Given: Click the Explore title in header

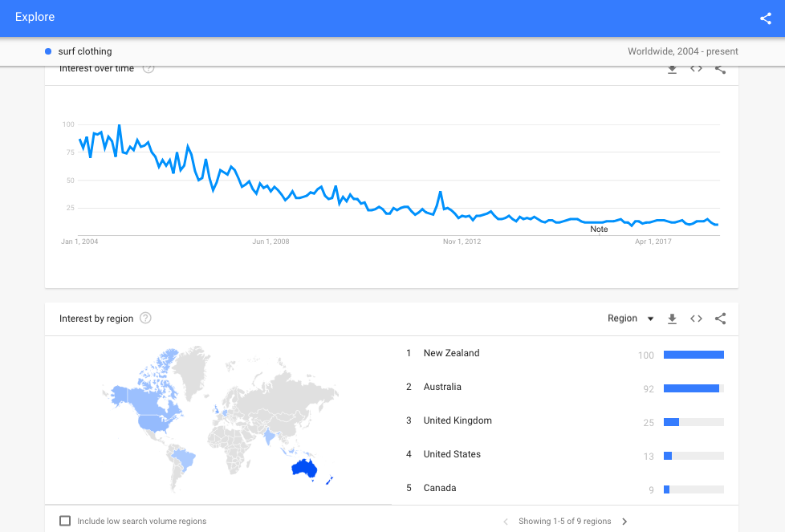Looking at the screenshot, I should 35,17.
